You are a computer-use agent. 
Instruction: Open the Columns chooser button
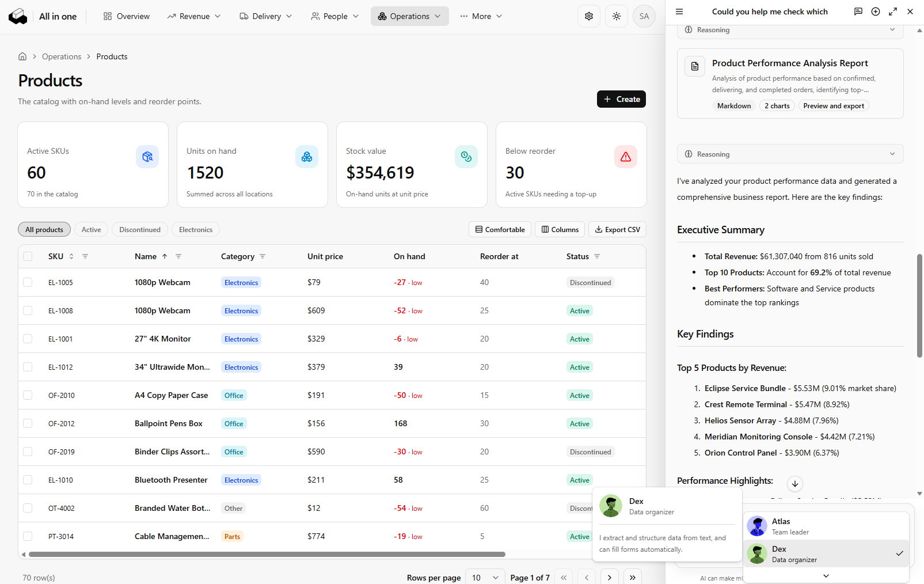(560, 229)
